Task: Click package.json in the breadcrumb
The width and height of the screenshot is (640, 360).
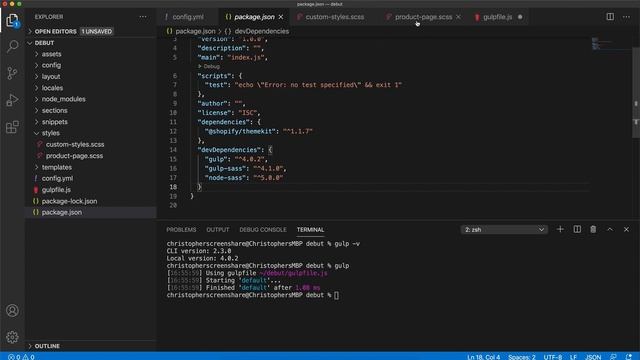Action: pos(195,31)
